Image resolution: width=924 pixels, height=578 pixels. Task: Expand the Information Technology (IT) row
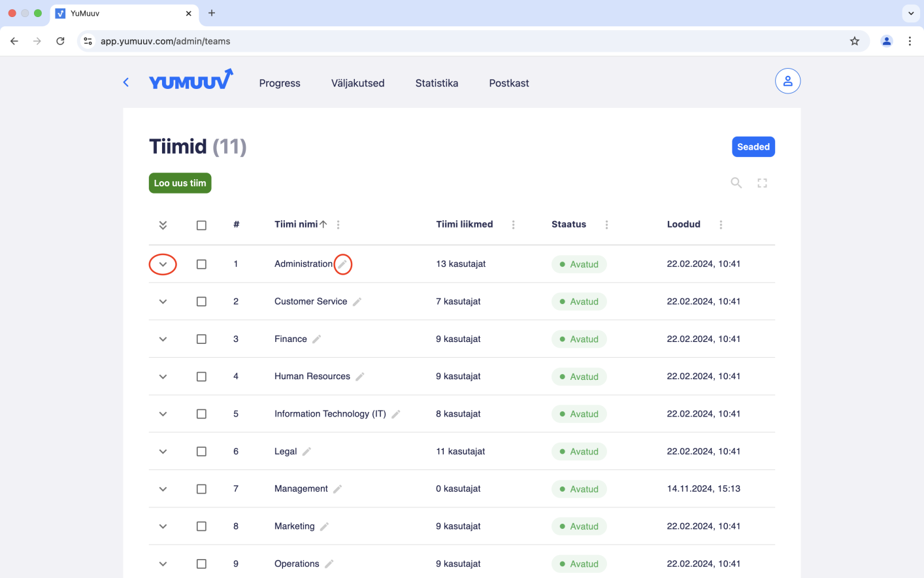[x=163, y=414]
